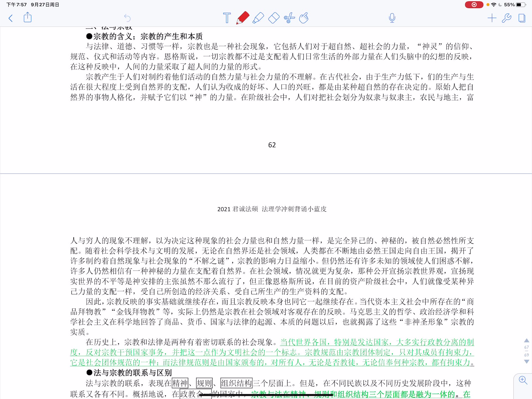Select the text insertion tool

(x=227, y=18)
